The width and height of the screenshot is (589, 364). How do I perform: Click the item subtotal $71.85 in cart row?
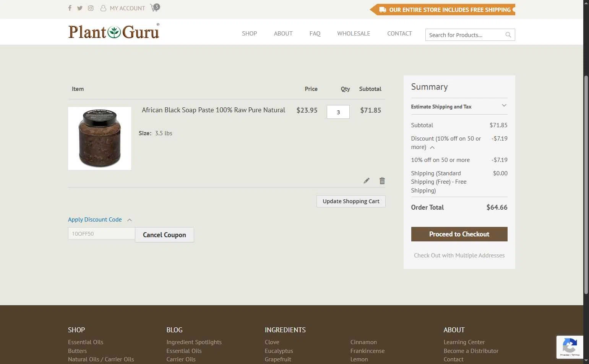click(370, 110)
